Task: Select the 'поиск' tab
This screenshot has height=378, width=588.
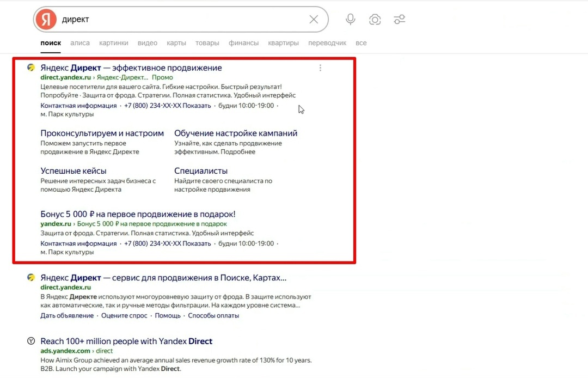Action: [51, 42]
